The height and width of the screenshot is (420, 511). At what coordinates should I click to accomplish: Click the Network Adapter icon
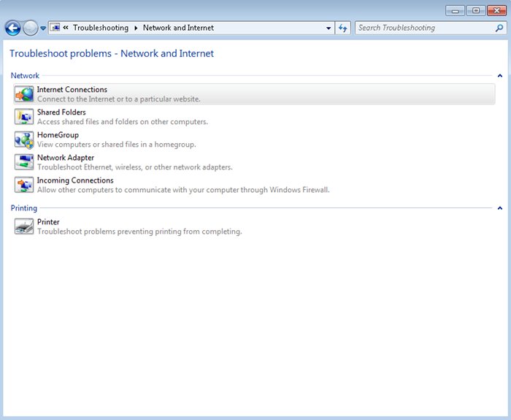tap(24, 162)
